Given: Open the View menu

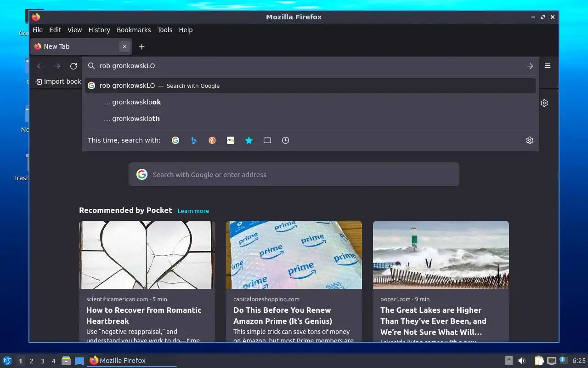Looking at the screenshot, I should click(74, 30).
